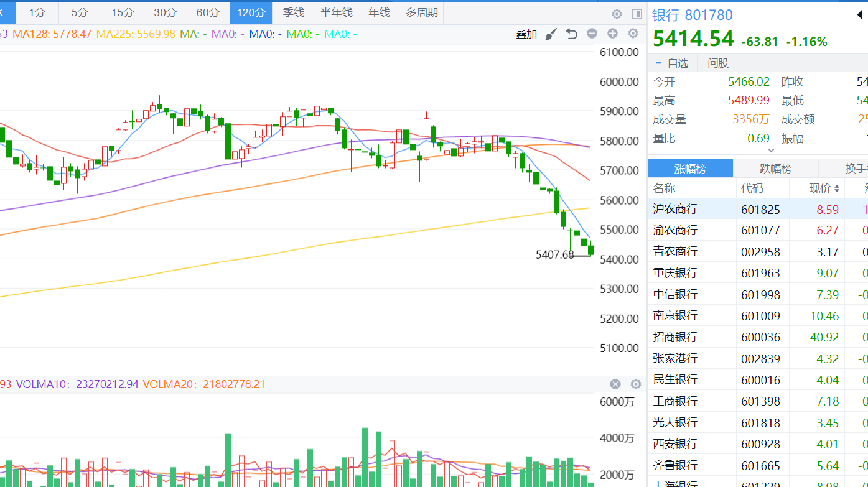
Task: Toggle the side panel layout icon
Action: pos(637,14)
